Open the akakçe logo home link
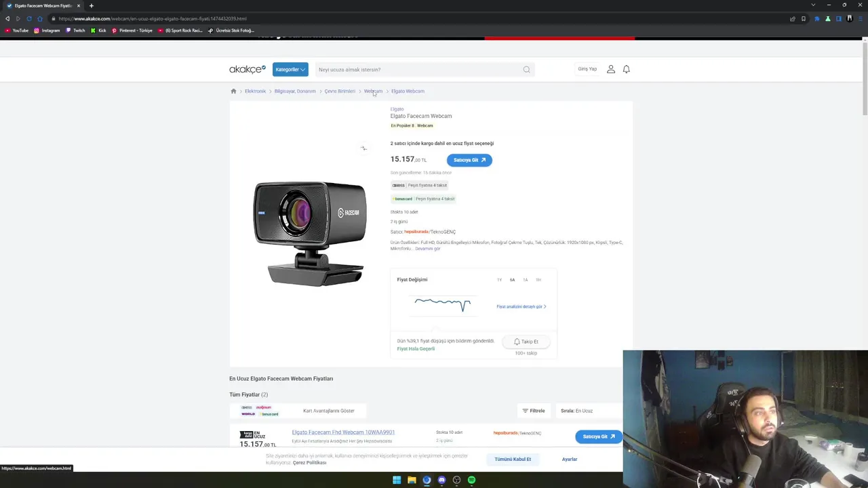Viewport: 868px width, 488px height. tap(248, 69)
